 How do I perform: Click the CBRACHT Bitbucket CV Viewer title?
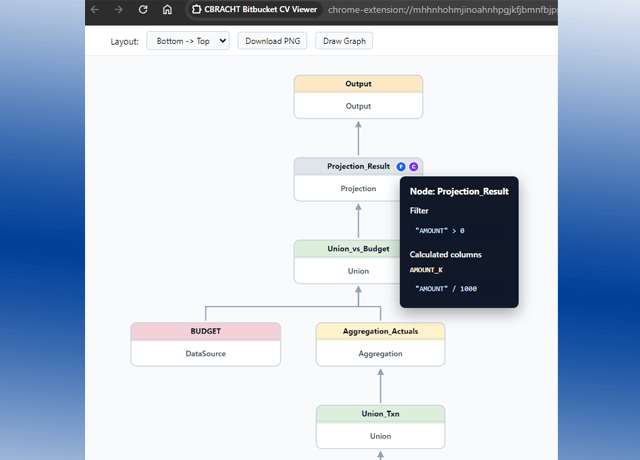pyautogui.click(x=260, y=9)
